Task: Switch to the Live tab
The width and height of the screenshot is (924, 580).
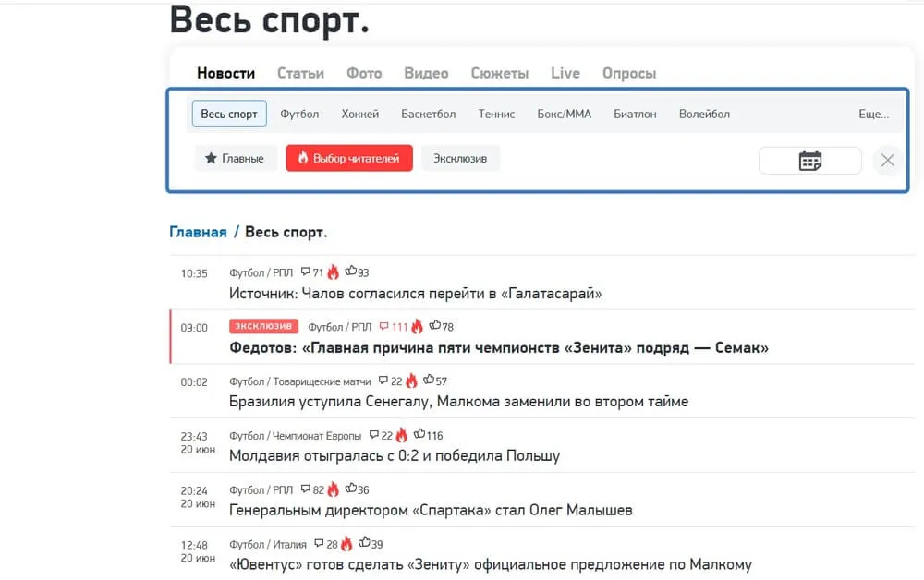Action: click(565, 73)
